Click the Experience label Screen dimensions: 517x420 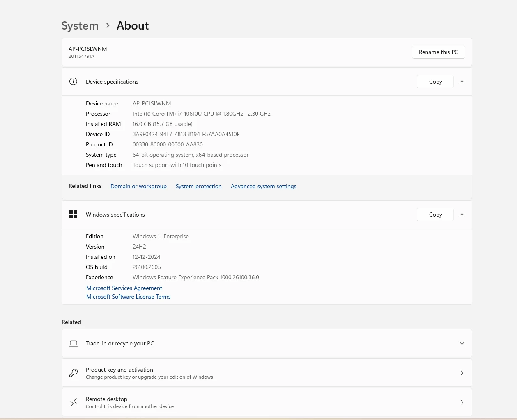click(99, 277)
